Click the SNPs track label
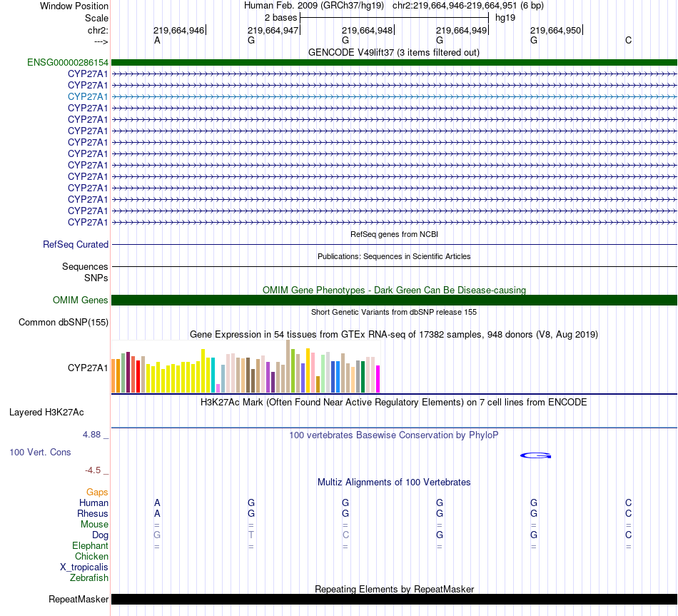This screenshot has height=616, width=678. click(x=96, y=278)
